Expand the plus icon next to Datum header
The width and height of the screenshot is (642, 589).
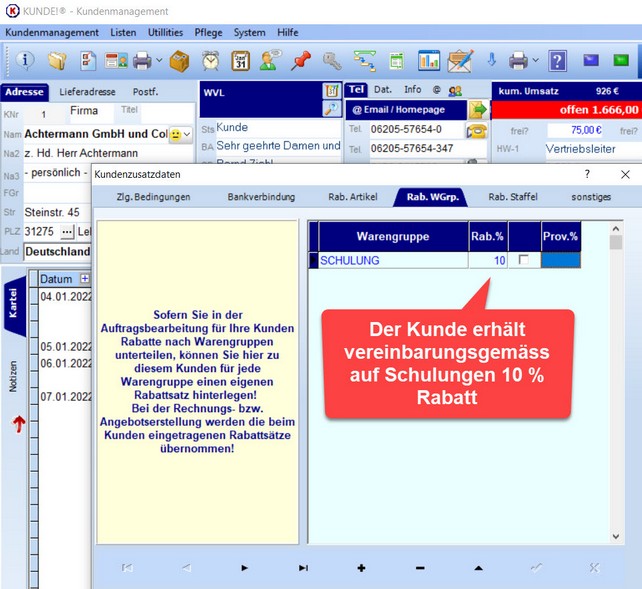[84, 279]
